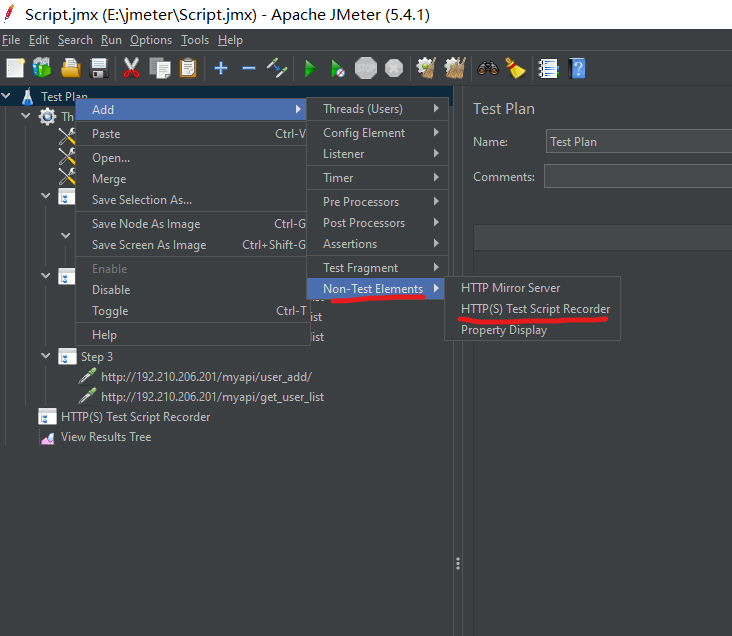Select Help in context menu
Viewport: 732px width, 636px height.
click(191, 335)
